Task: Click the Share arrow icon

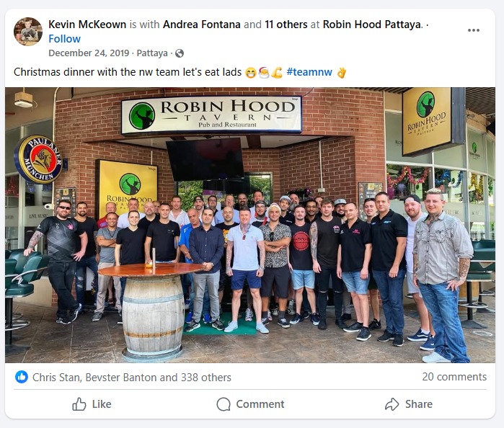Action: point(392,404)
